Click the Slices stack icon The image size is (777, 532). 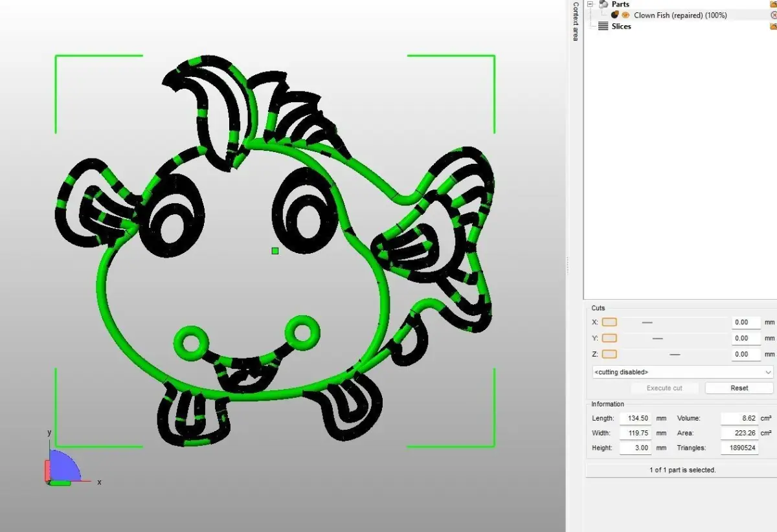point(603,27)
